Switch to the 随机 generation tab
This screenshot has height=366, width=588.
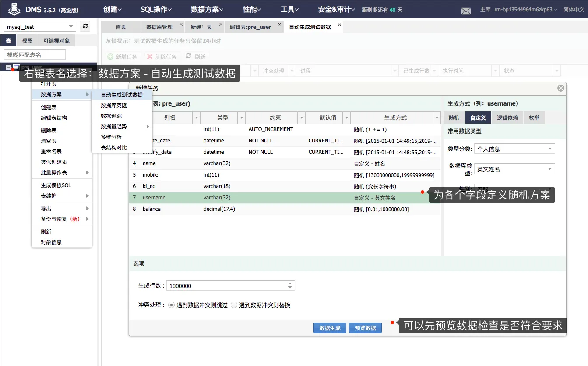pyautogui.click(x=454, y=118)
